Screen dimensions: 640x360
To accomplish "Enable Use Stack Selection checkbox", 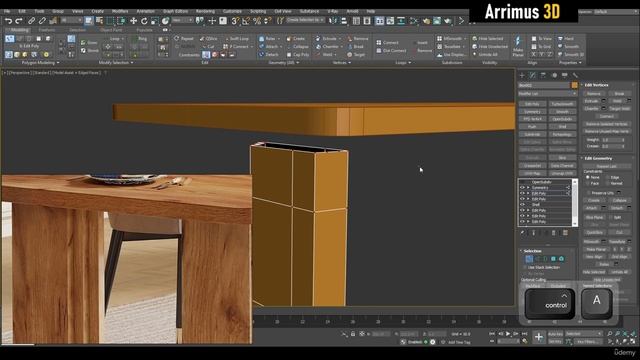I will coord(525,267).
